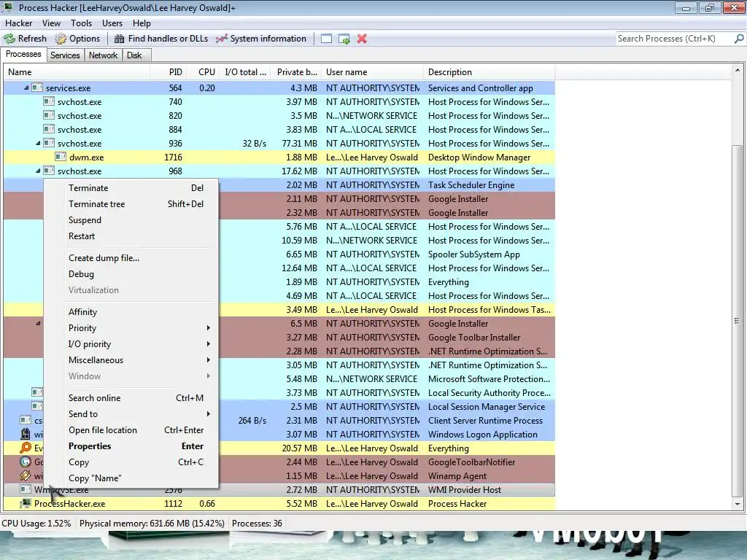The height and width of the screenshot is (560, 747).
Task: Select the Task Scheduler Engine row
Action: tap(279, 185)
